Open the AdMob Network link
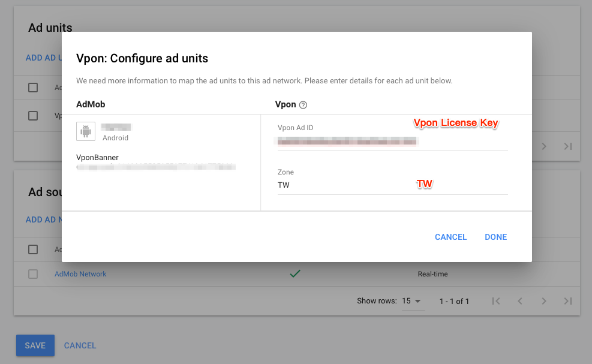 click(x=80, y=274)
